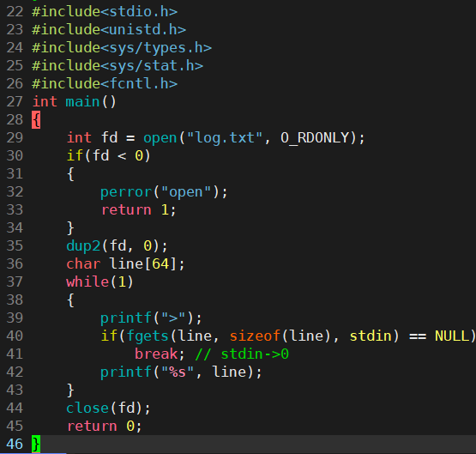This screenshot has height=454, width=476.
Task: Click the "log.txt" string literal
Action: (225, 138)
